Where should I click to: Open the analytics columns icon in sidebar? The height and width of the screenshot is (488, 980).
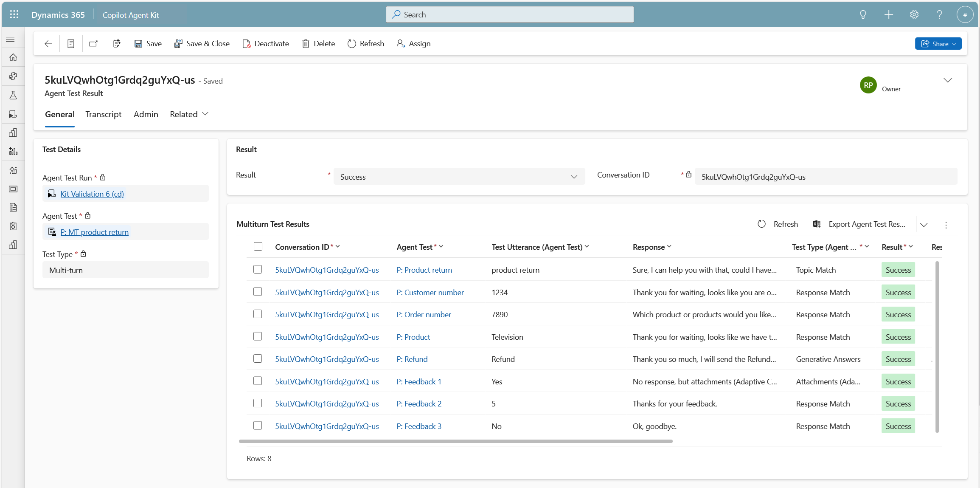(13, 151)
